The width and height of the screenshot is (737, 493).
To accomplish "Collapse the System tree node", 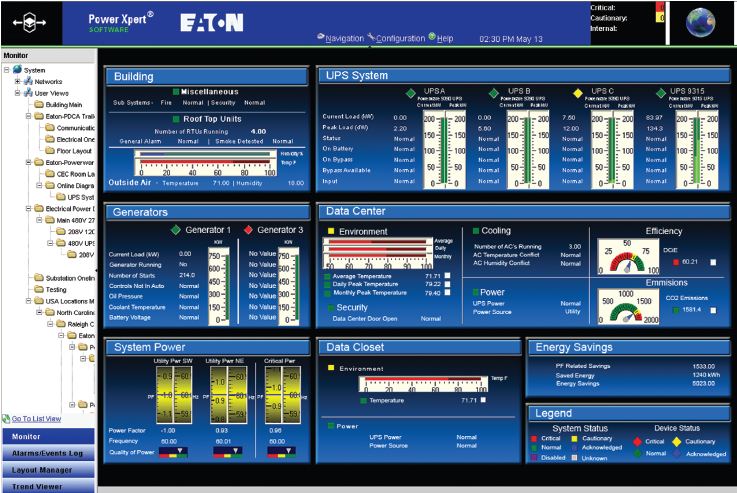I will tap(7, 70).
